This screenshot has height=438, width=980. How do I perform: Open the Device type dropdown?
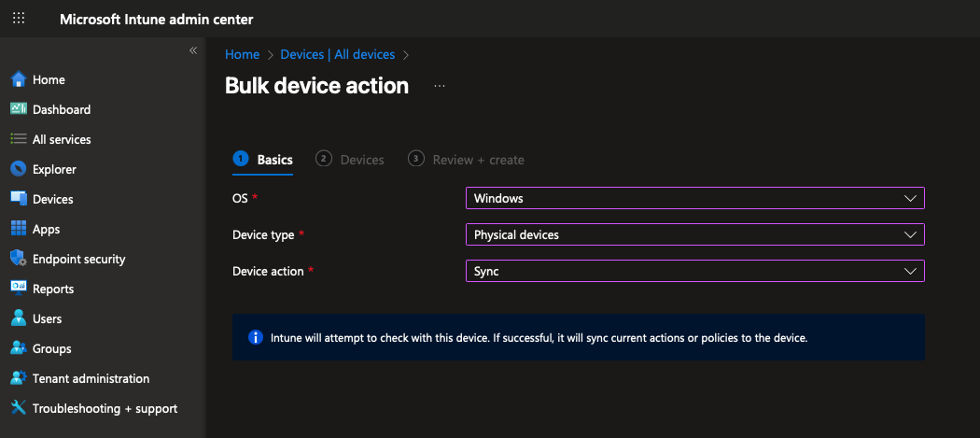click(694, 234)
